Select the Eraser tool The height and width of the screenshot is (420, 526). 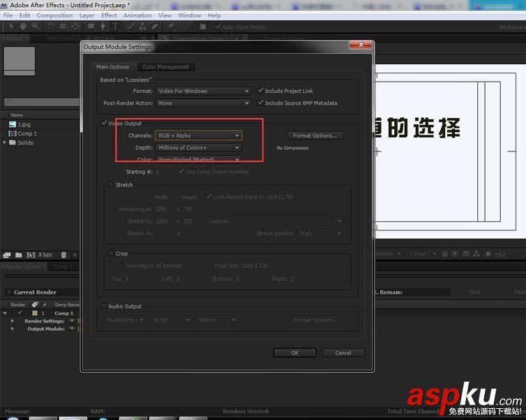point(155,27)
